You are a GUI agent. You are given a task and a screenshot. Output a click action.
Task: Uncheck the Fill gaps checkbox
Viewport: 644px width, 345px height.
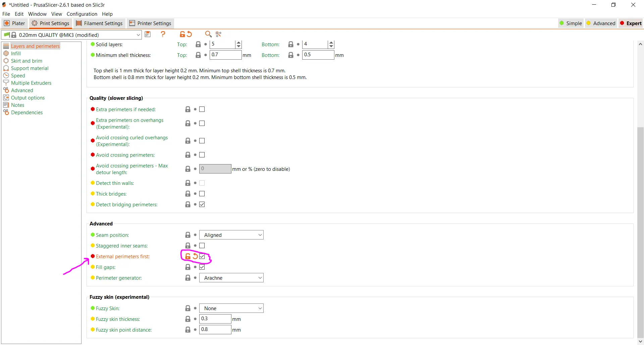[202, 267]
